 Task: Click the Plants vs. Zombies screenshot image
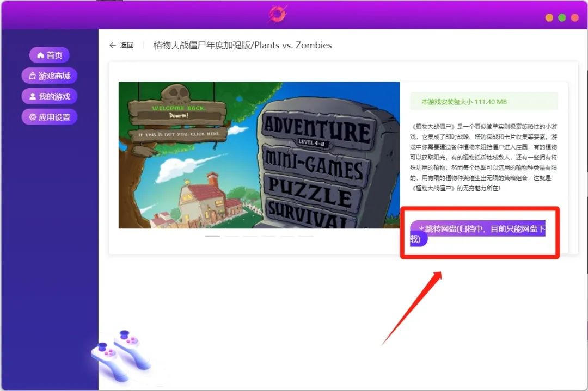coord(259,155)
